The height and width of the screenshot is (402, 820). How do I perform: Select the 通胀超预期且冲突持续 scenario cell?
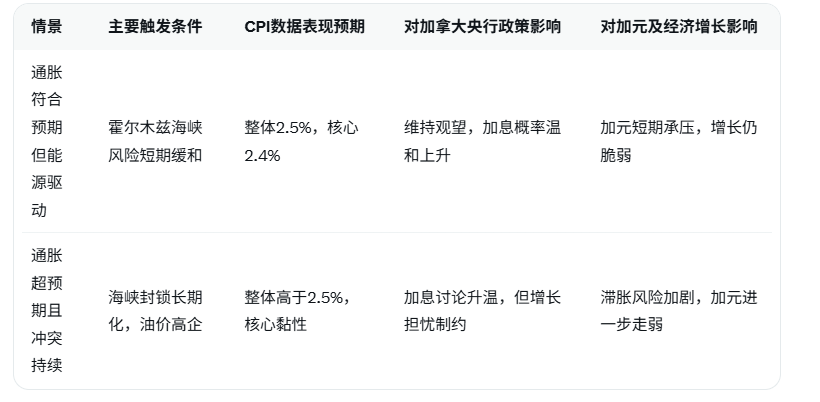(x=46, y=311)
